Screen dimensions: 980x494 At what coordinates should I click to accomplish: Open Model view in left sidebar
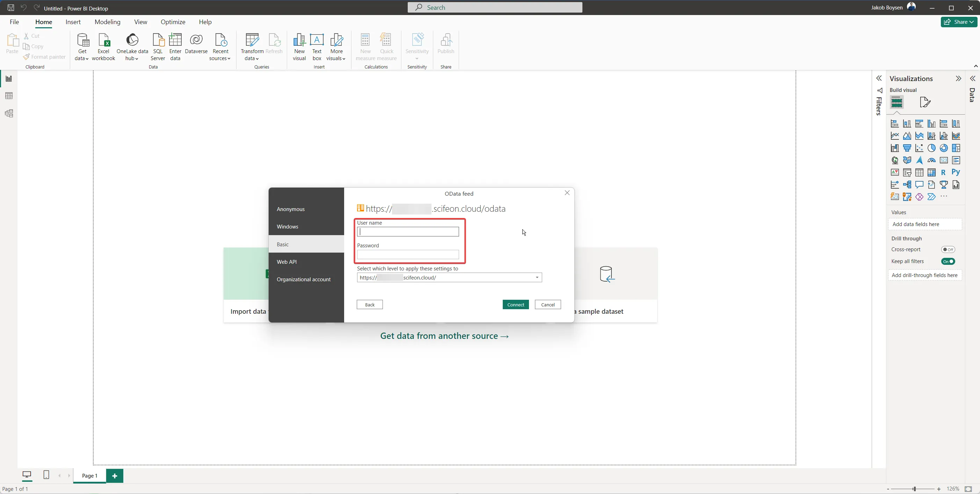click(9, 113)
